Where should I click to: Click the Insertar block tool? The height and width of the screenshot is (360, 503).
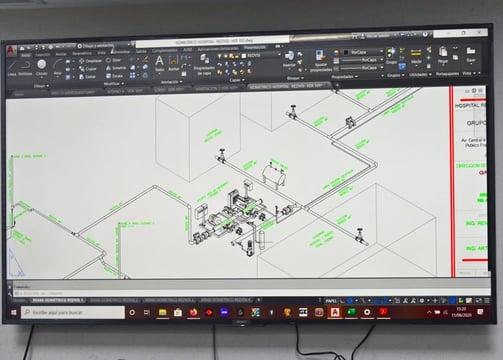point(289,59)
